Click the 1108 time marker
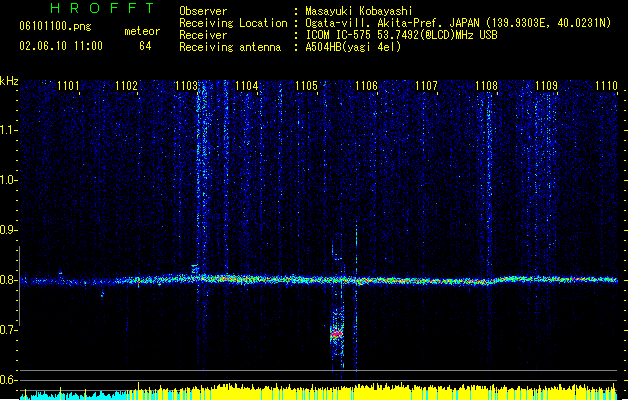 coord(486,86)
